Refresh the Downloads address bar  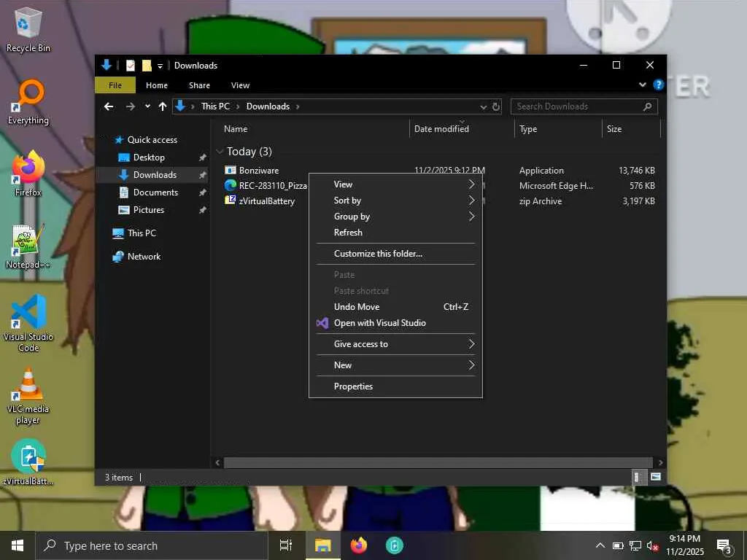[x=496, y=106]
